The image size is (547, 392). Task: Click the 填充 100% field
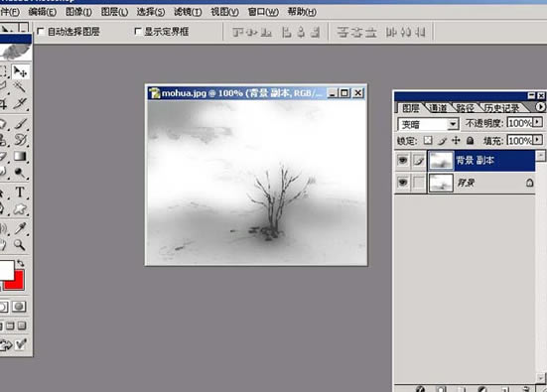click(519, 141)
